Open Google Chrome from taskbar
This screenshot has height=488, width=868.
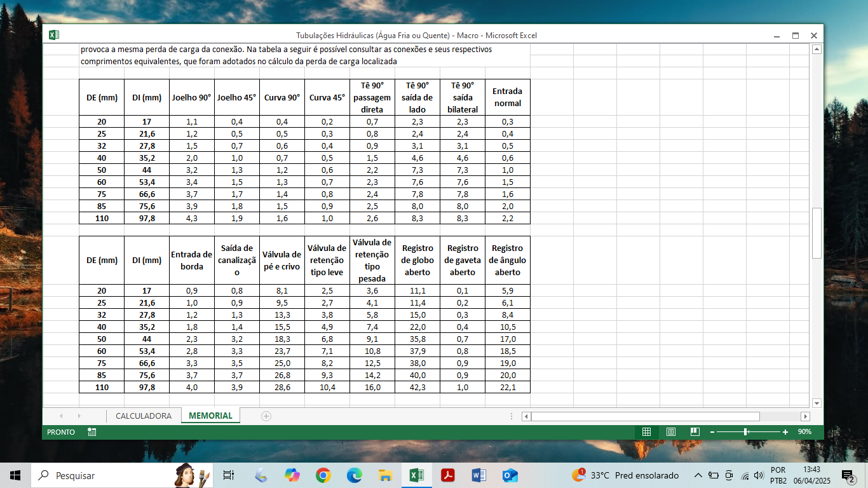(323, 475)
